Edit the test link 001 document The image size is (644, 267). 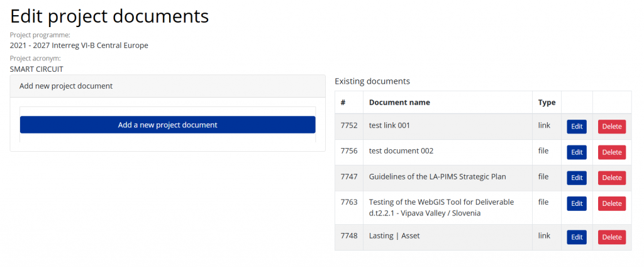[576, 127]
